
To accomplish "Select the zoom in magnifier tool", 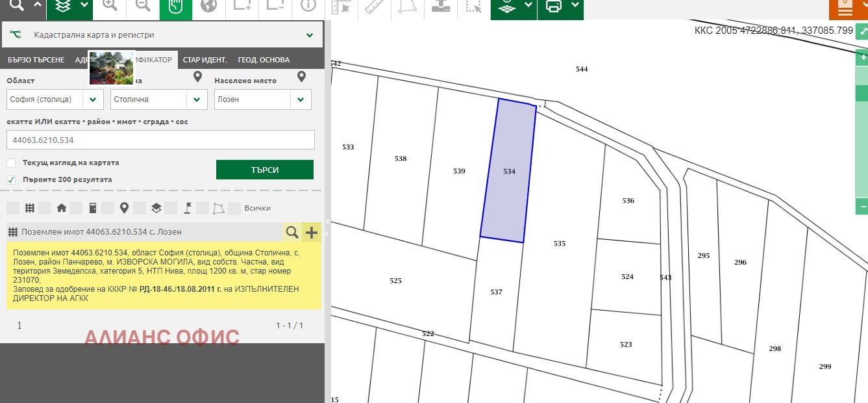I will click(x=110, y=6).
